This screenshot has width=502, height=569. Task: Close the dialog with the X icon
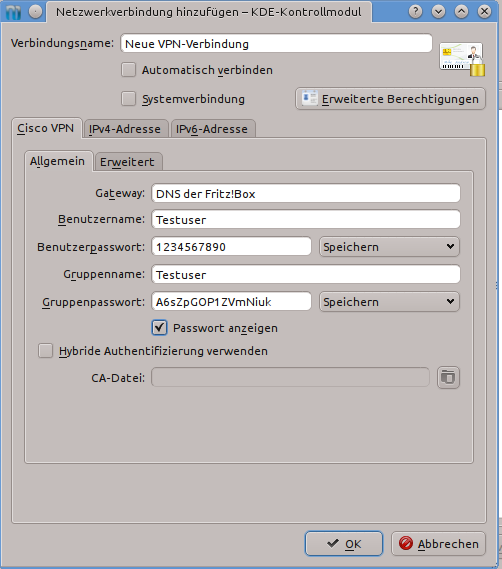point(484,12)
